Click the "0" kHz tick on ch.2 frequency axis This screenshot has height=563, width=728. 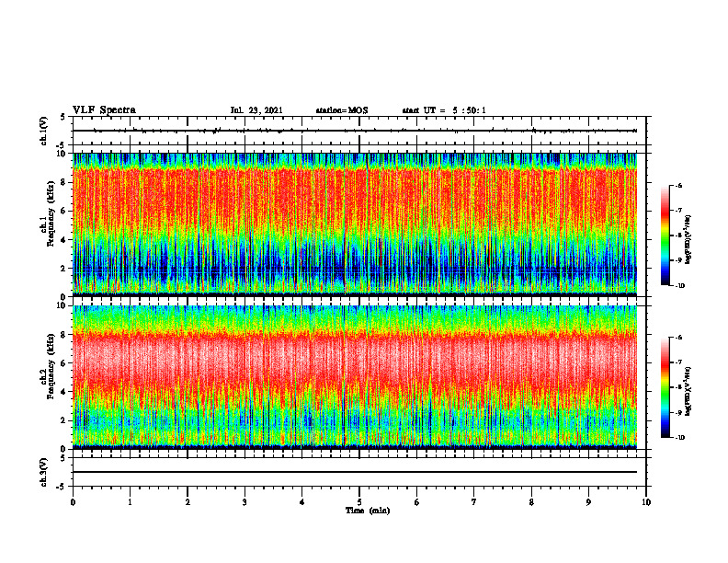63,449
